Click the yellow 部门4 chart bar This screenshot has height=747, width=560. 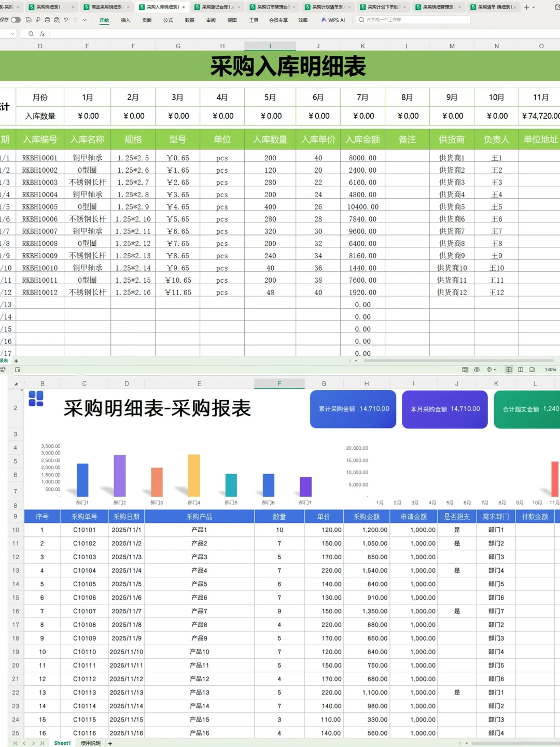[194, 476]
